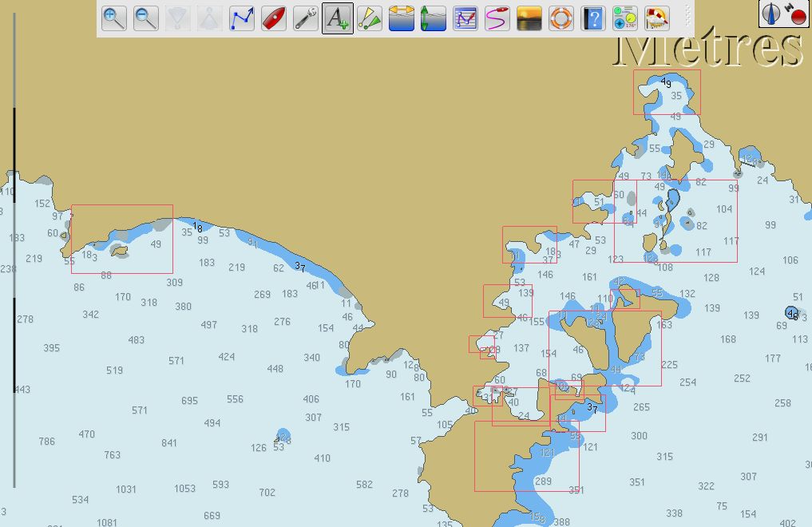Open options via the wrench icon
The image size is (812, 527).
point(306,18)
